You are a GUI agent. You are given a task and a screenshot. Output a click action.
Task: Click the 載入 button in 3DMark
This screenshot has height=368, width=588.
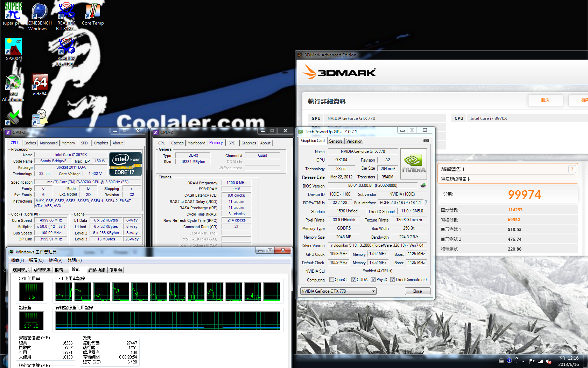[x=545, y=101]
